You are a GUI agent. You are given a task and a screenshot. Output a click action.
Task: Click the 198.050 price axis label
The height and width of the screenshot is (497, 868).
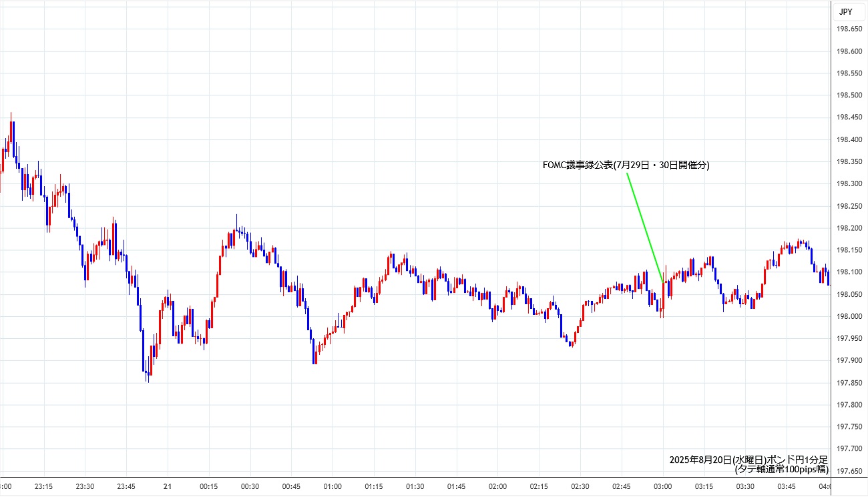coord(850,294)
